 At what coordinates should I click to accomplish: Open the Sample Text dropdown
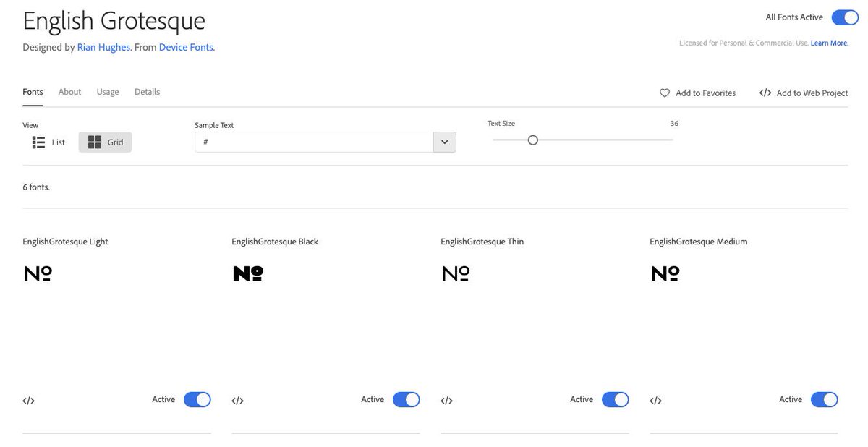click(444, 142)
